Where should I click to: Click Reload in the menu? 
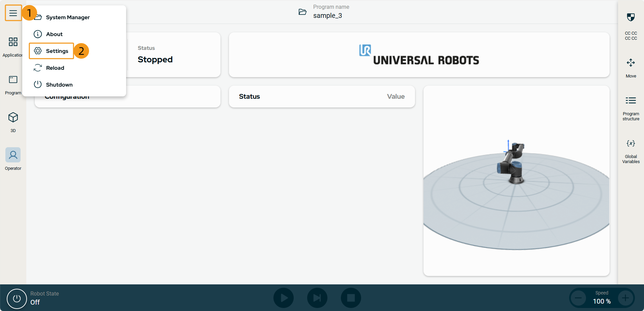[55, 68]
